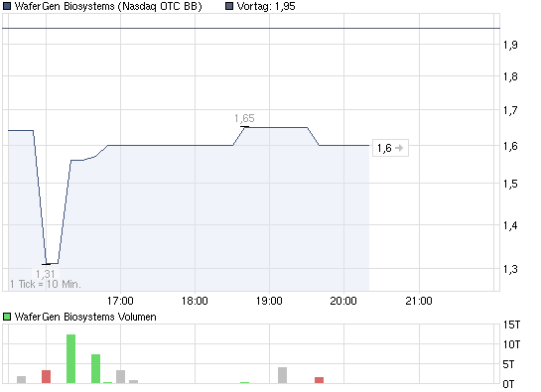This screenshot has height=392, width=541.
Task: Click the 1 Tick = 10 Min. note
Action: coord(46,284)
